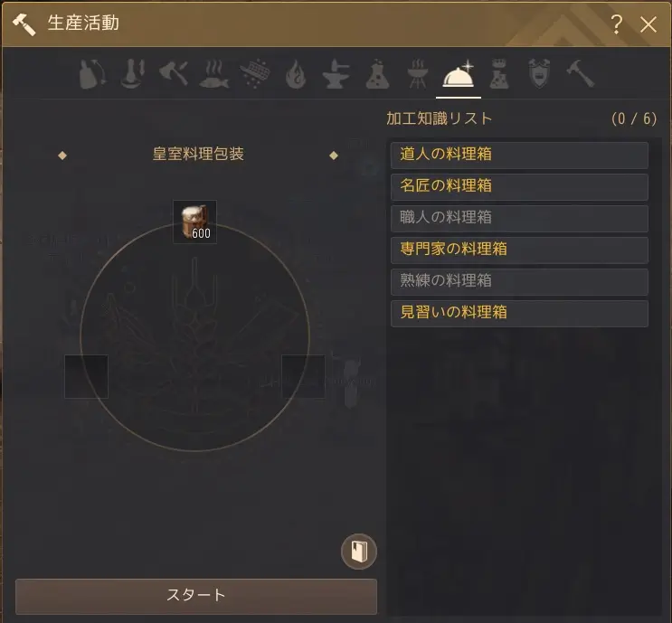Screen dimensions: 672x623
Task: Open help with the question mark
Action: coord(616,24)
